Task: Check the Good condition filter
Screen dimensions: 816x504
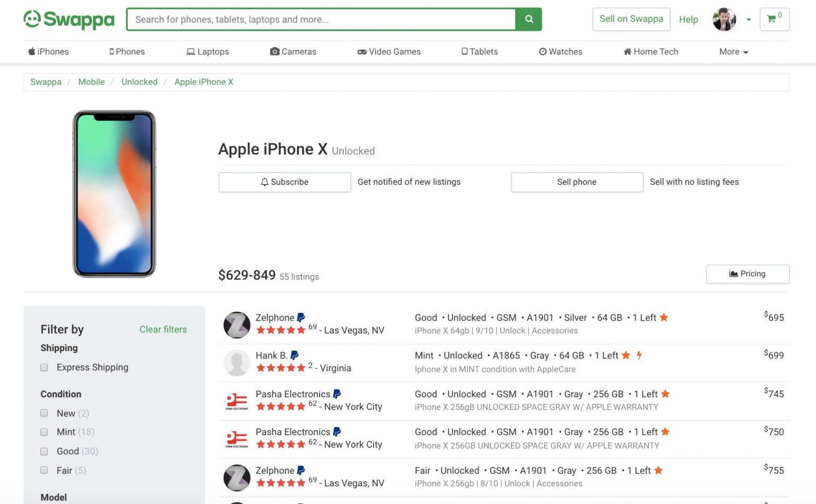Action: (44, 451)
